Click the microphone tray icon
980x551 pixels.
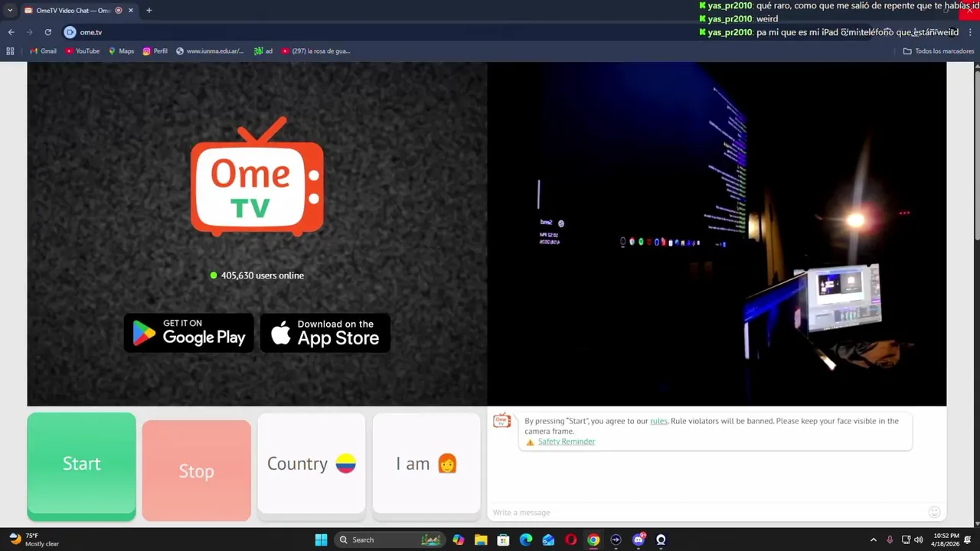[x=890, y=540]
